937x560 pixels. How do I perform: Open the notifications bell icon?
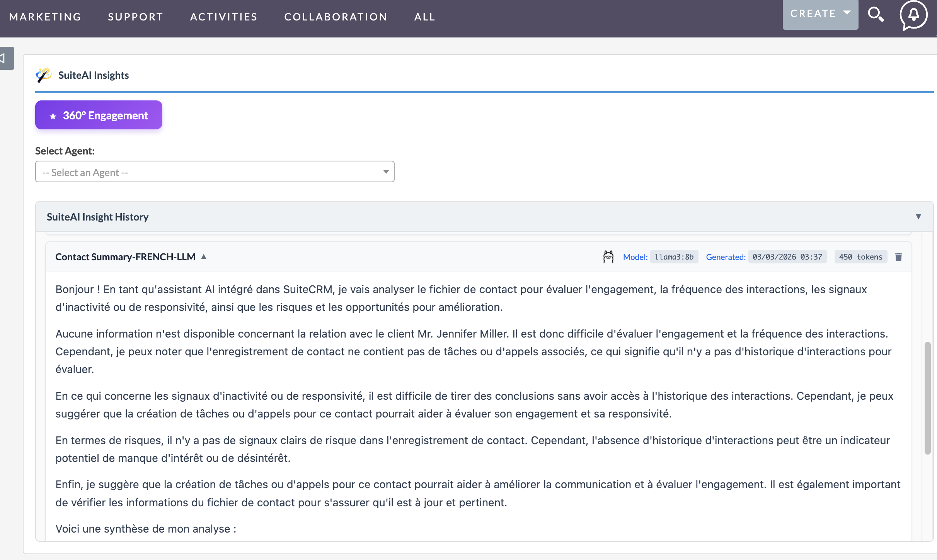tap(913, 15)
